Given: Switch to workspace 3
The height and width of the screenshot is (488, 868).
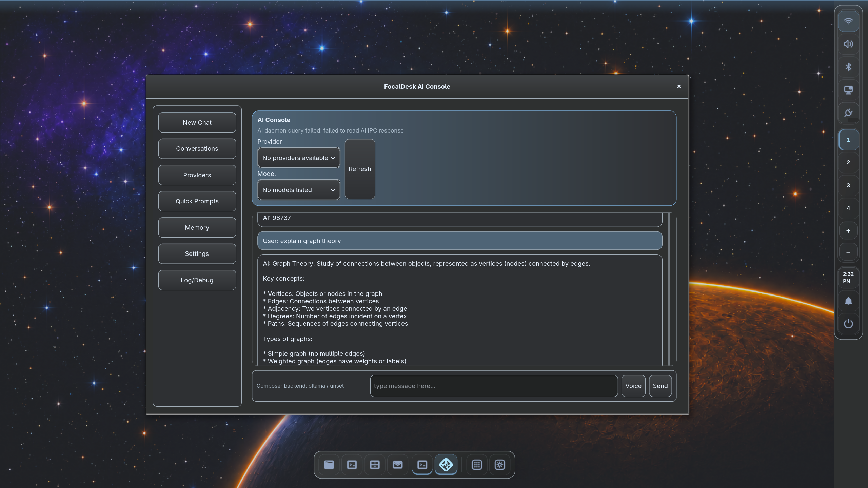Looking at the screenshot, I should tap(848, 185).
